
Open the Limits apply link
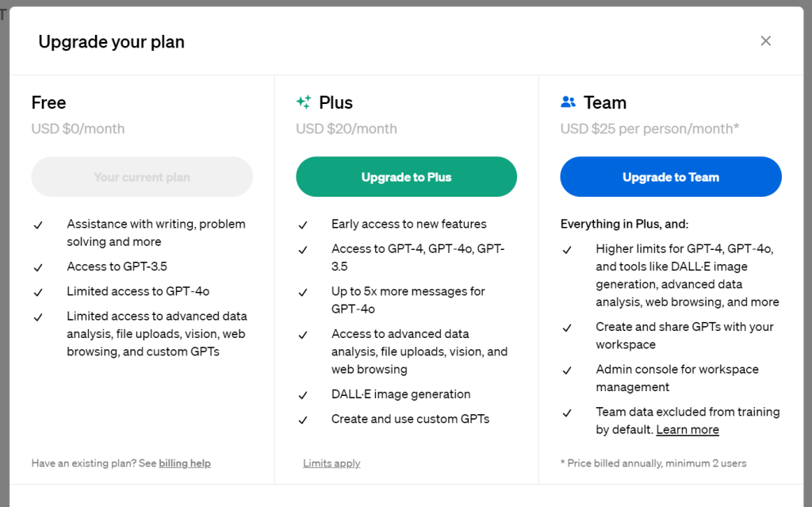pyautogui.click(x=331, y=463)
